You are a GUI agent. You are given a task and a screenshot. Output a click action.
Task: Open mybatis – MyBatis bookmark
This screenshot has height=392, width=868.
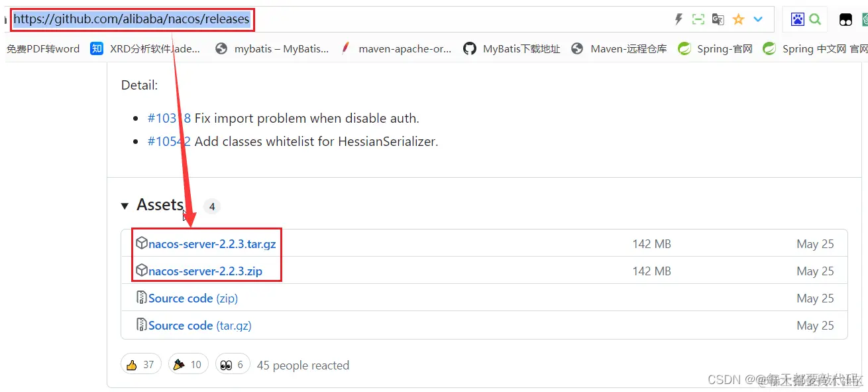[281, 48]
